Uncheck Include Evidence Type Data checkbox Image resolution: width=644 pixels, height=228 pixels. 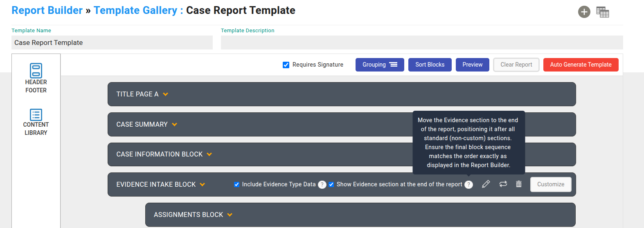point(236,184)
